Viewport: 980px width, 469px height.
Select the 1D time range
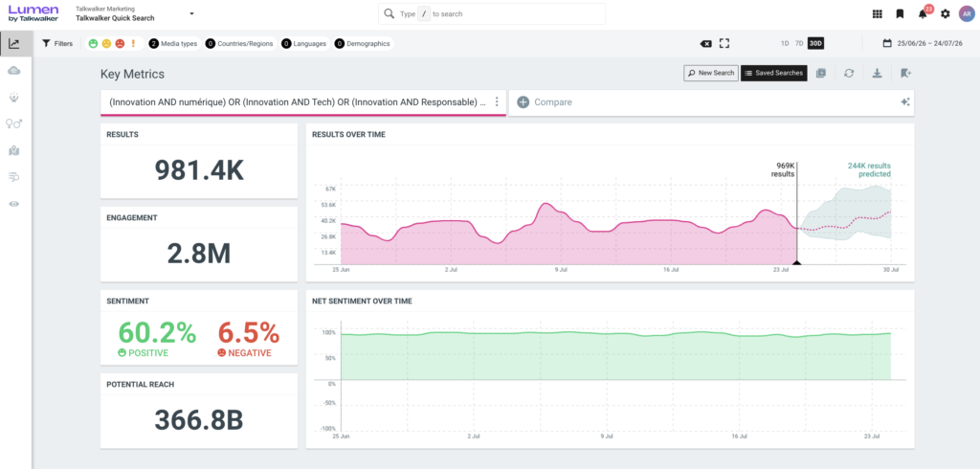[785, 44]
